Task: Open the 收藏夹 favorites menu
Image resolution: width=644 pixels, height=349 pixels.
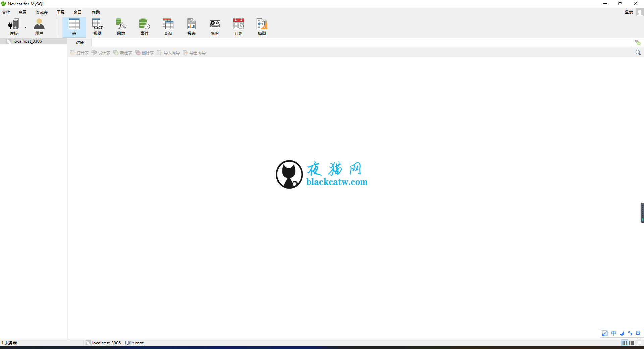Action: pyautogui.click(x=42, y=12)
